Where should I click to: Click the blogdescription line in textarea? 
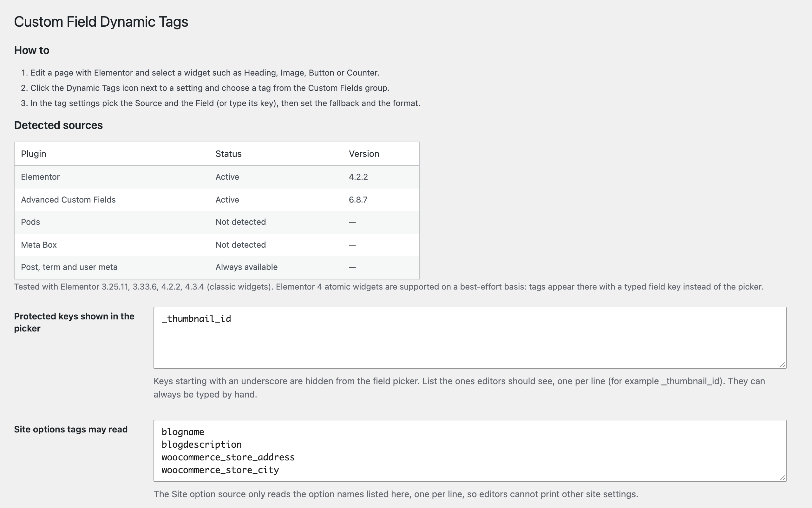201,444
